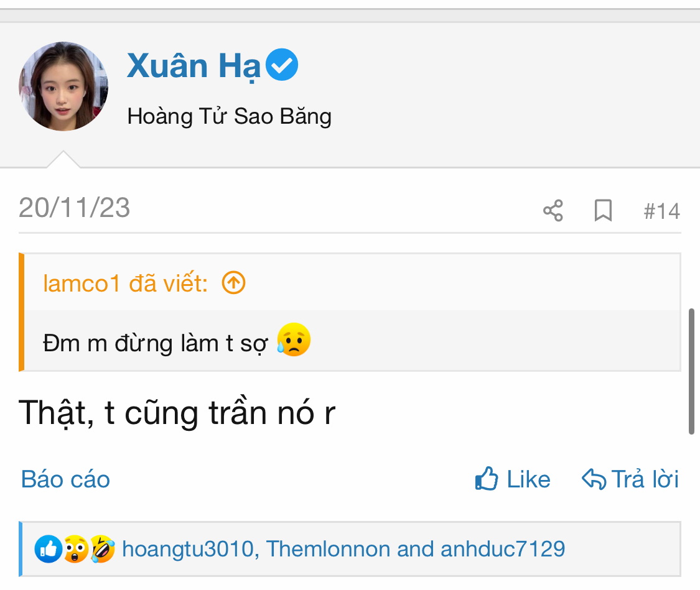
Task: Bookmark this post with the bookmark icon
Action: click(x=603, y=211)
